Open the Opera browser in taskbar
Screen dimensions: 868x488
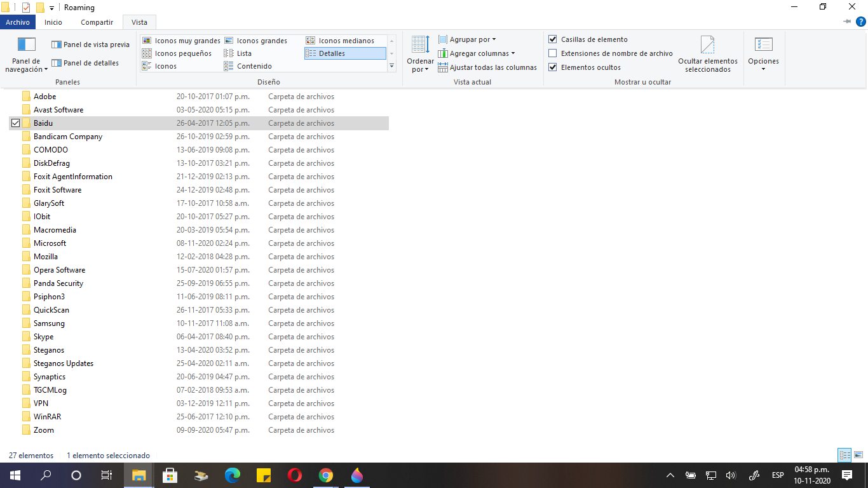pyautogui.click(x=294, y=475)
